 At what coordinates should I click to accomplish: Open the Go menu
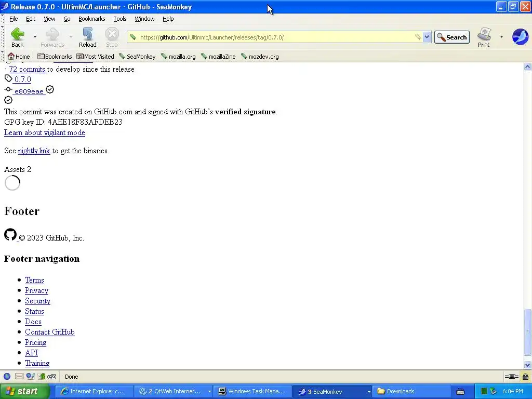pos(67,19)
